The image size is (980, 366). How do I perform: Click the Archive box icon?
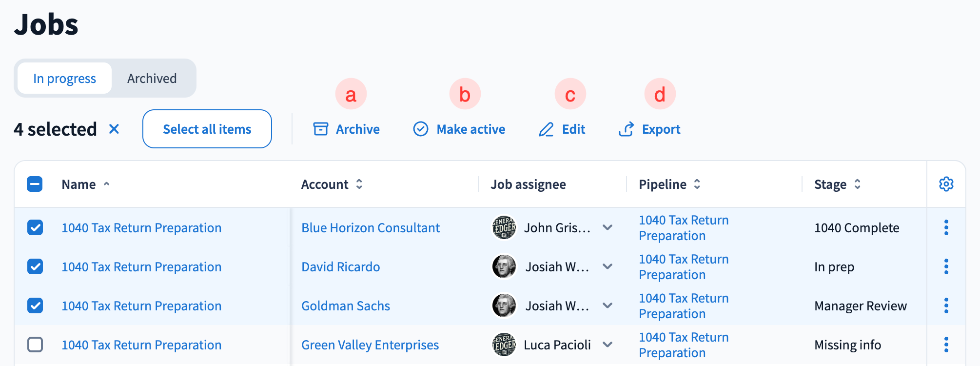coord(321,129)
